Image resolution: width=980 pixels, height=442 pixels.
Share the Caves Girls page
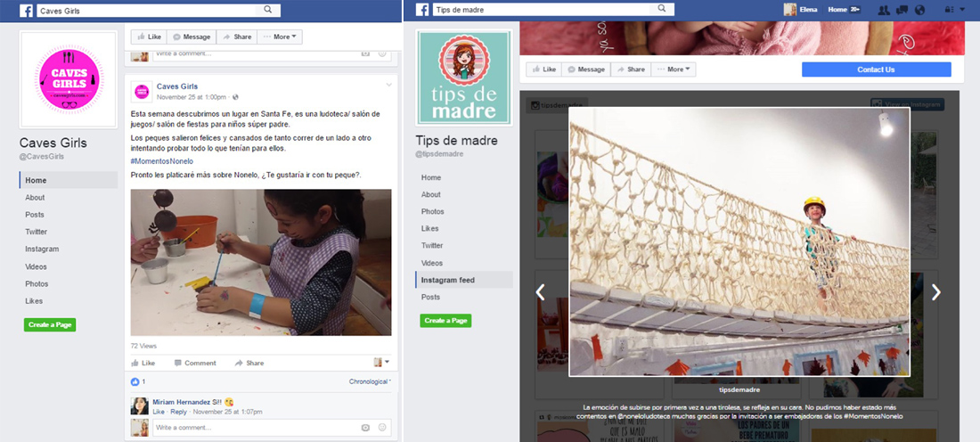point(237,37)
